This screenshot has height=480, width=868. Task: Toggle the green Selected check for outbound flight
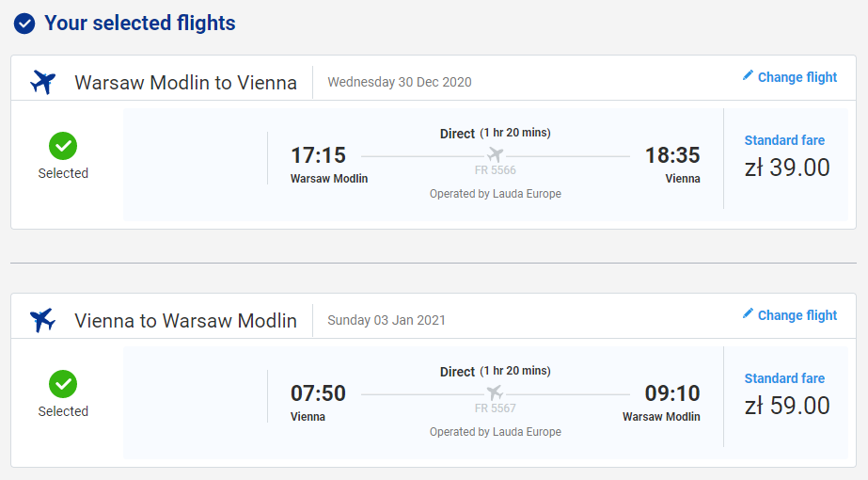pos(63,146)
